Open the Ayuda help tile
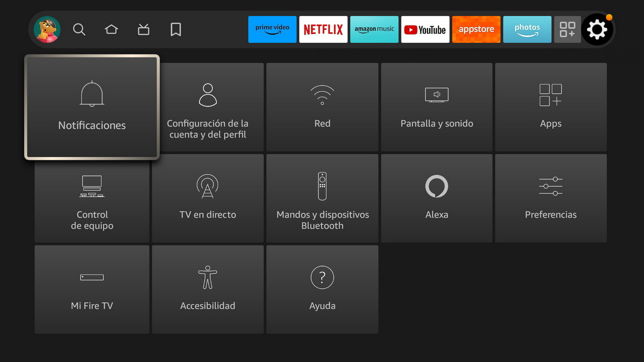This screenshot has width=644, height=362. click(322, 290)
